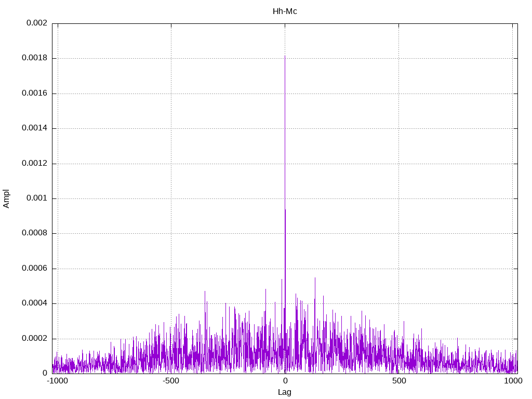Click the 0 label on the x-axis
The height and width of the screenshot is (399, 532).
[285, 381]
